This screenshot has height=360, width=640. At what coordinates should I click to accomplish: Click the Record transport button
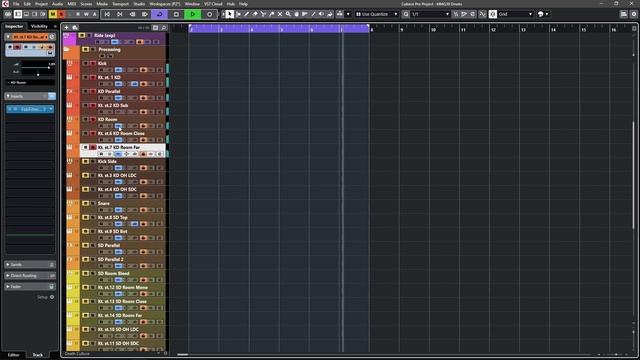pyautogui.click(x=209, y=14)
